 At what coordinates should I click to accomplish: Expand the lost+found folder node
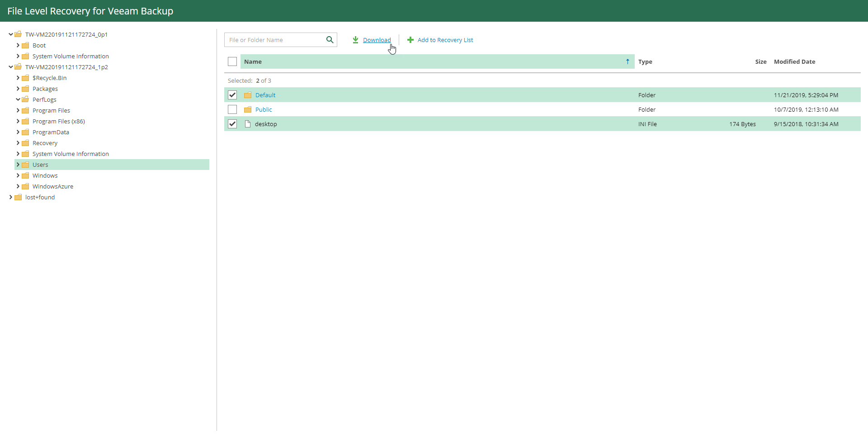coord(11,197)
